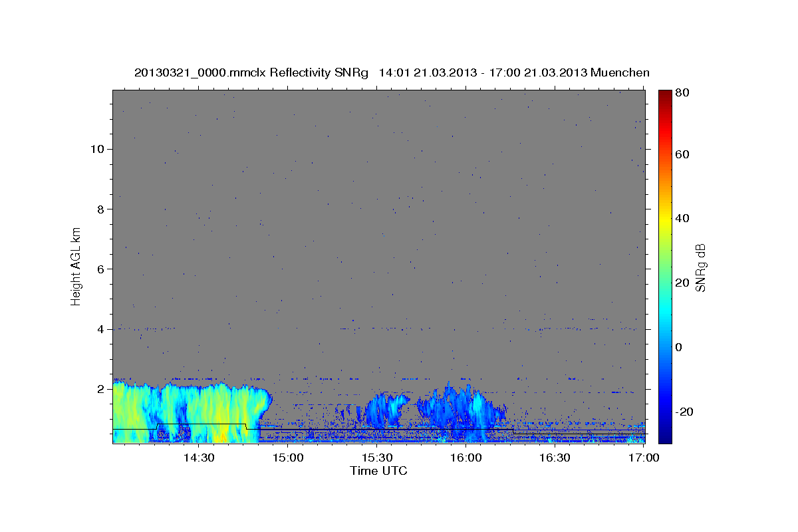Viewport: 798px width, 532px height.
Task: Click the SNRg dB axis label
Action: click(x=701, y=267)
